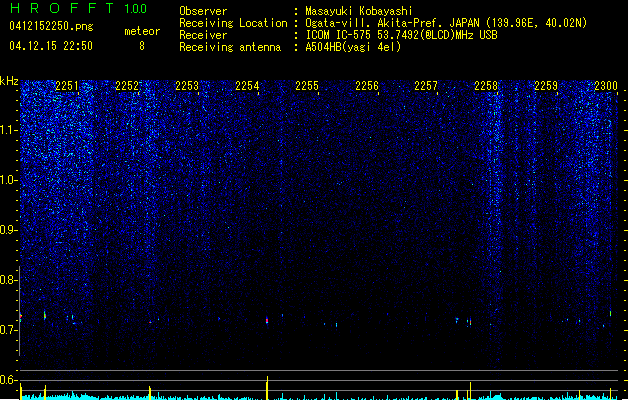Click the 2256 time marker
Viewport: 629px width, 400px height.
tap(367, 86)
